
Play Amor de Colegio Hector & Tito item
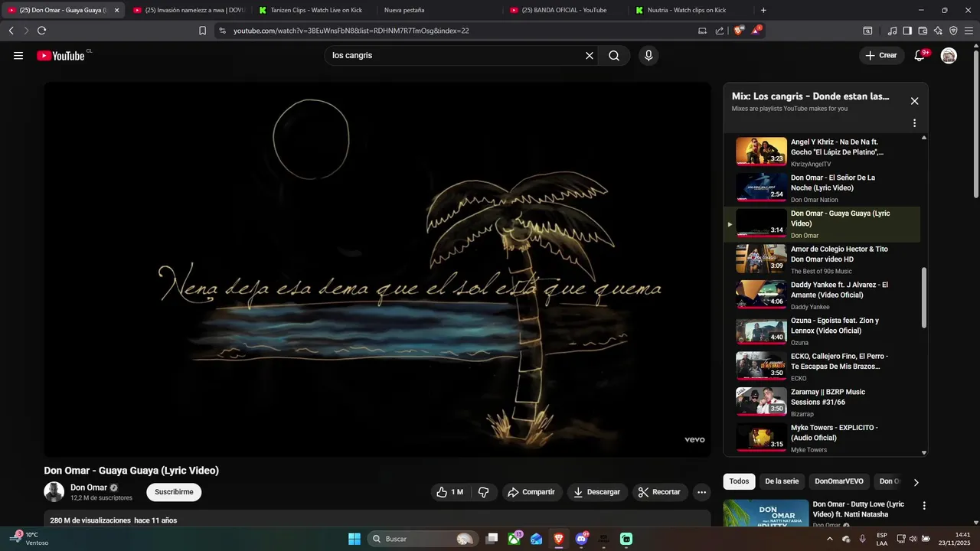[823, 259]
